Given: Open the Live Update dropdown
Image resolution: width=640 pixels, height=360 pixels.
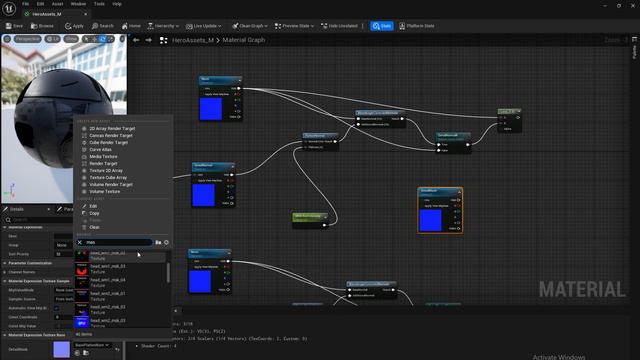Looking at the screenshot, I should point(204,26).
